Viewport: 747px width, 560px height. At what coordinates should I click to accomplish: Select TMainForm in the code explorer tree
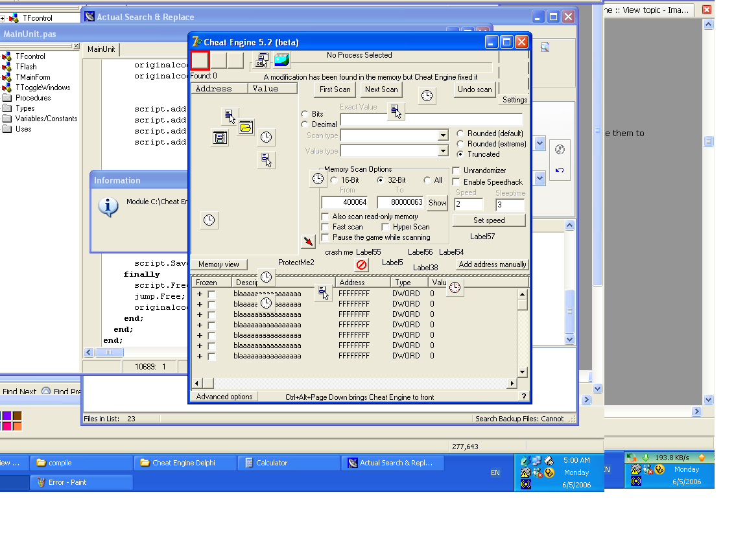pos(32,77)
